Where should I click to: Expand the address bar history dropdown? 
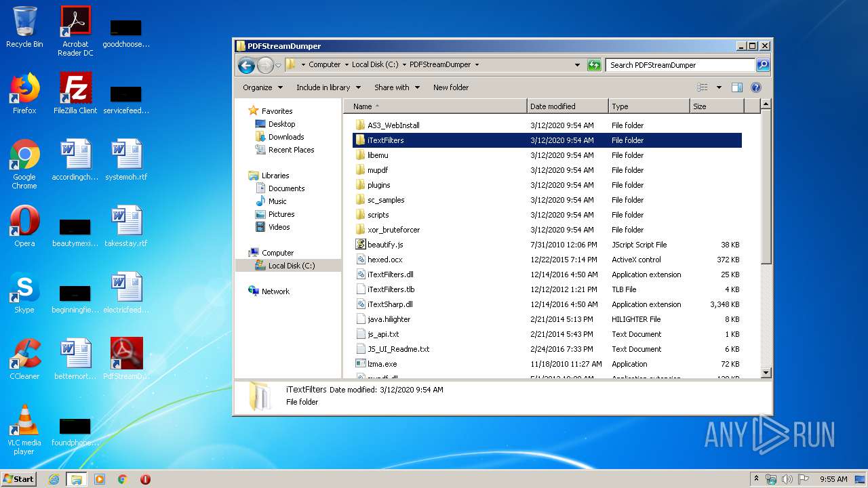click(577, 65)
